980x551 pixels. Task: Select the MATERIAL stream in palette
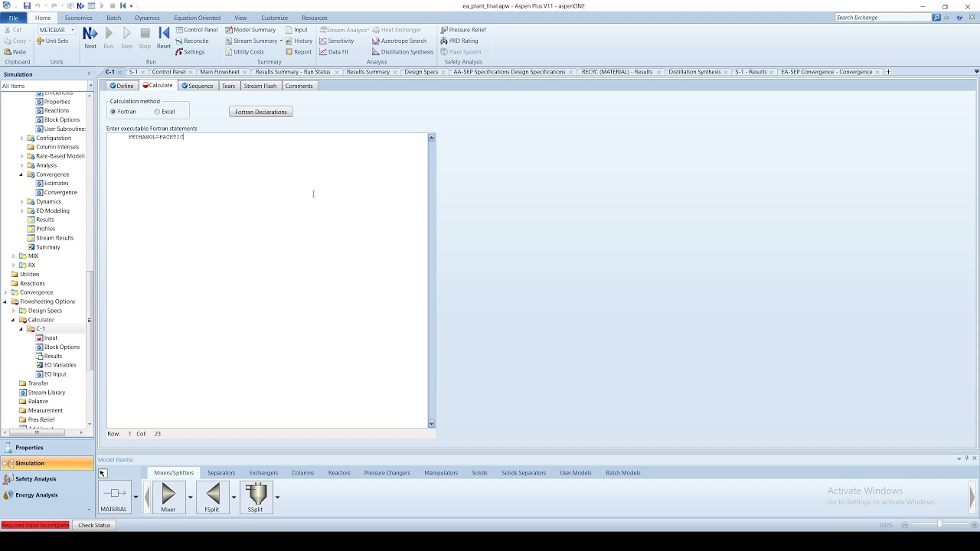click(x=114, y=497)
